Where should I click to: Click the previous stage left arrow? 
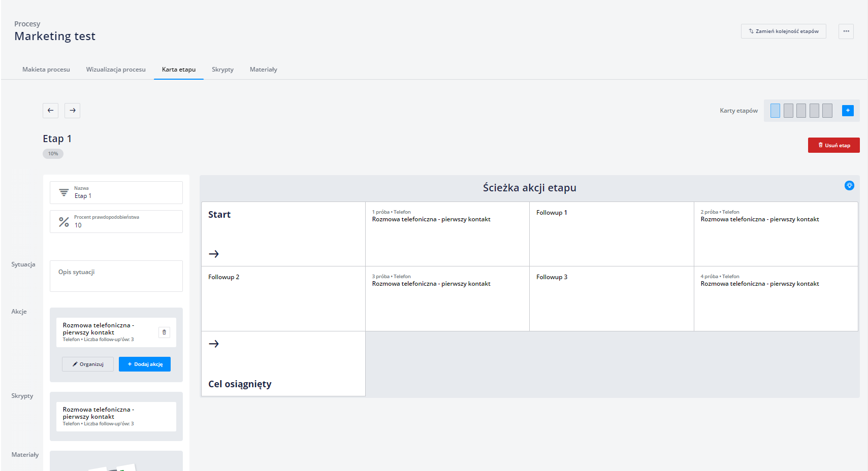(x=50, y=111)
